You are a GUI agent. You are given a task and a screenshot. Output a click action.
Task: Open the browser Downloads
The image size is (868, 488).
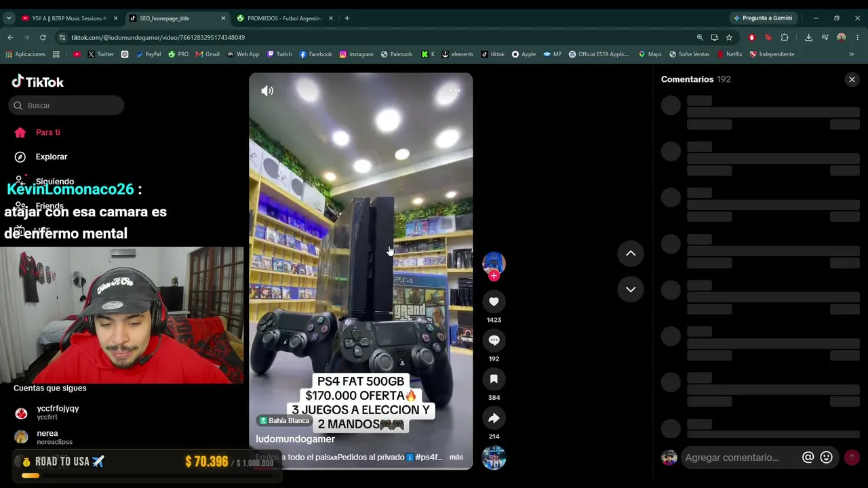point(808,37)
